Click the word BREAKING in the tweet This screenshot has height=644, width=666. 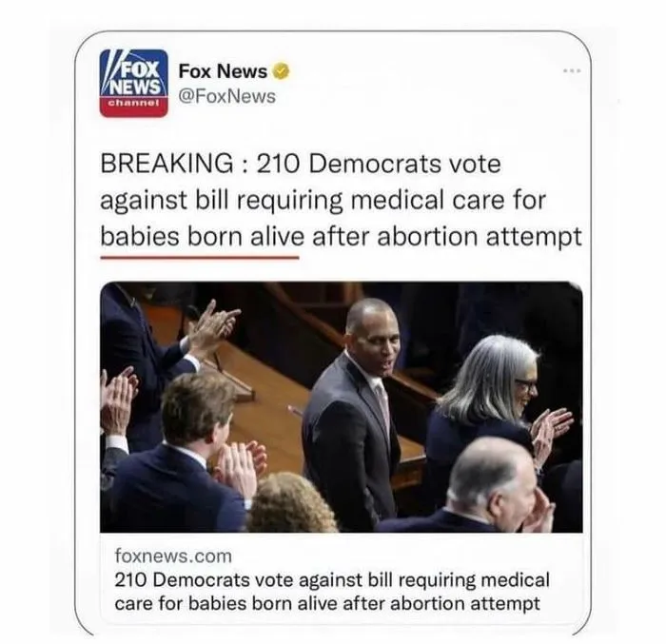166,163
